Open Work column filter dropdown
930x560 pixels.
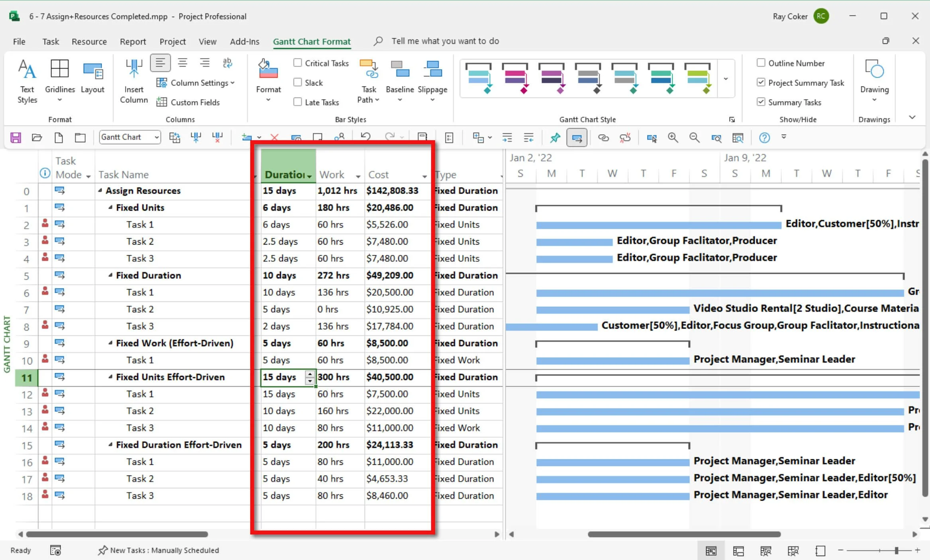(x=358, y=176)
